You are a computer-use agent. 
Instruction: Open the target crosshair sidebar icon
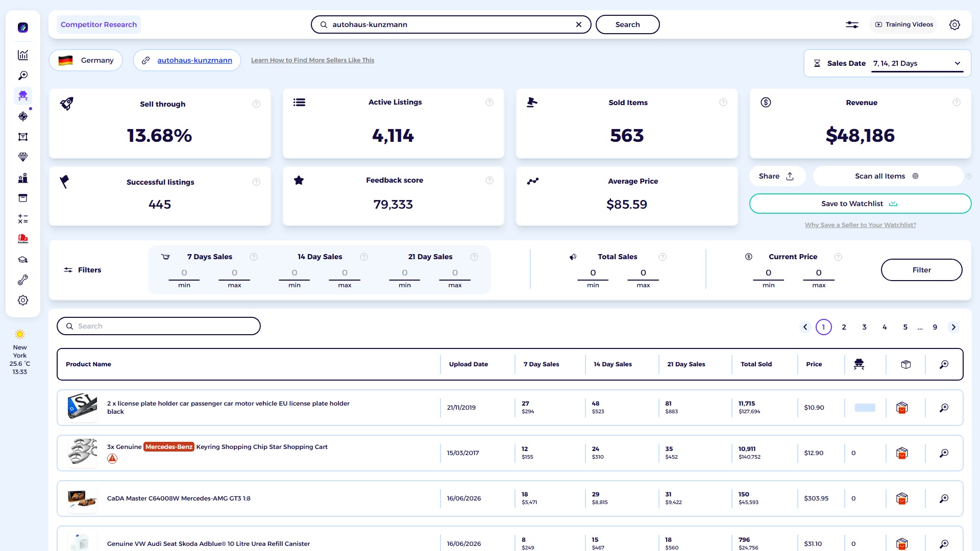click(x=23, y=116)
